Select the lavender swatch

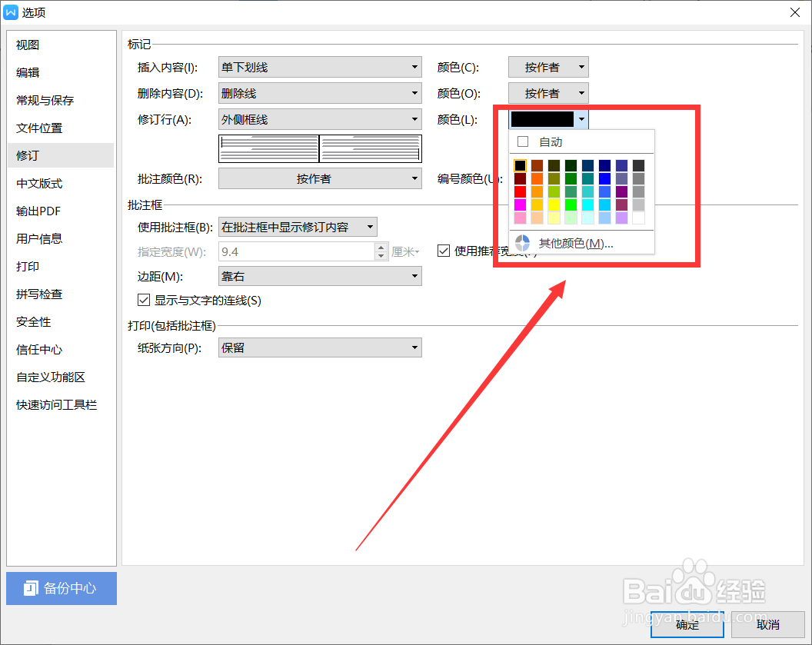621,218
